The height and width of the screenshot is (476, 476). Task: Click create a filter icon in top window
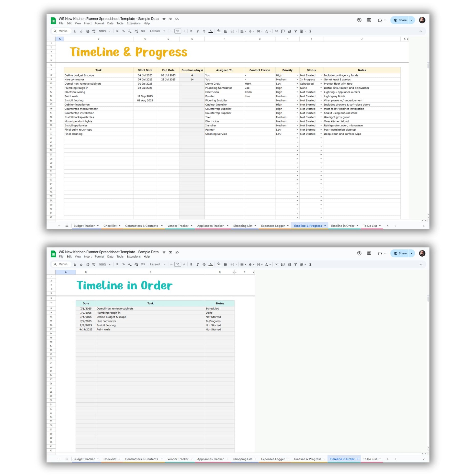[295, 31]
